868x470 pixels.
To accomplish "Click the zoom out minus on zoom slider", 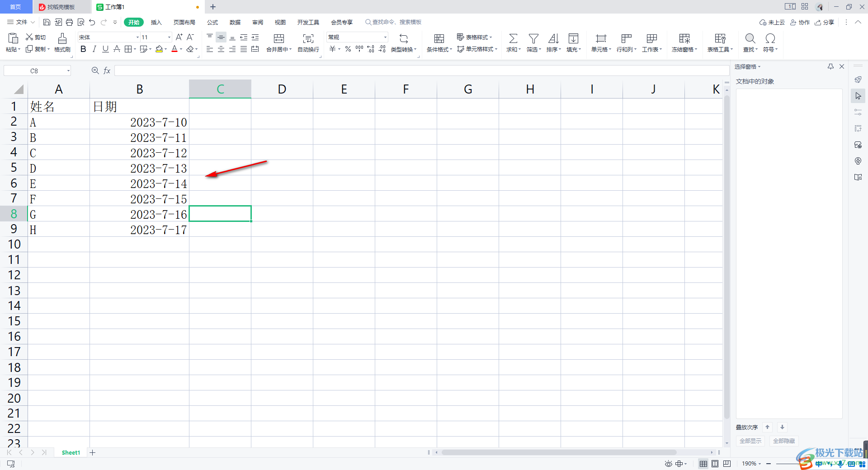I will click(769, 464).
